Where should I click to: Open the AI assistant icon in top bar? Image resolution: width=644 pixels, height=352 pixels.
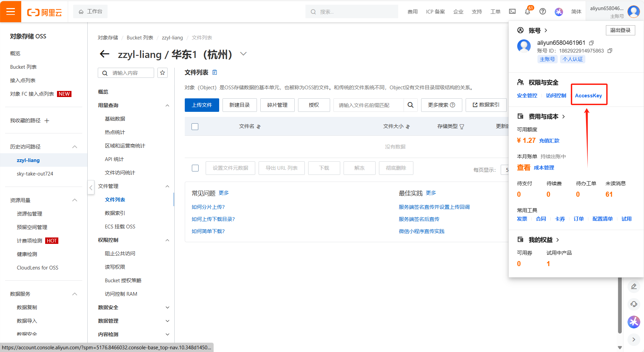(559, 12)
